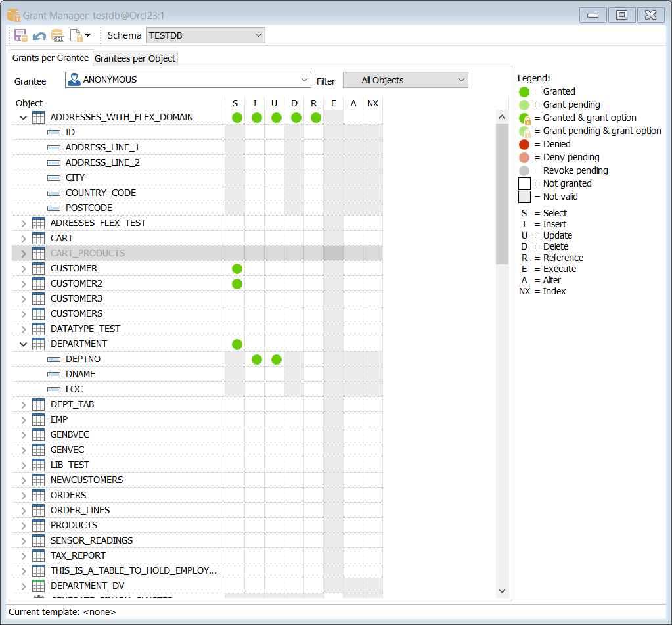Click the table icon next to CUSTOMER
This screenshot has height=625, width=672.
click(37, 268)
